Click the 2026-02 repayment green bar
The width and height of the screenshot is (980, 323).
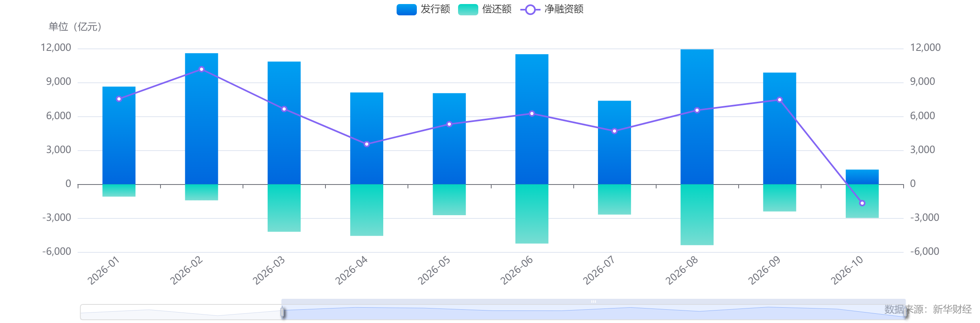tap(201, 192)
